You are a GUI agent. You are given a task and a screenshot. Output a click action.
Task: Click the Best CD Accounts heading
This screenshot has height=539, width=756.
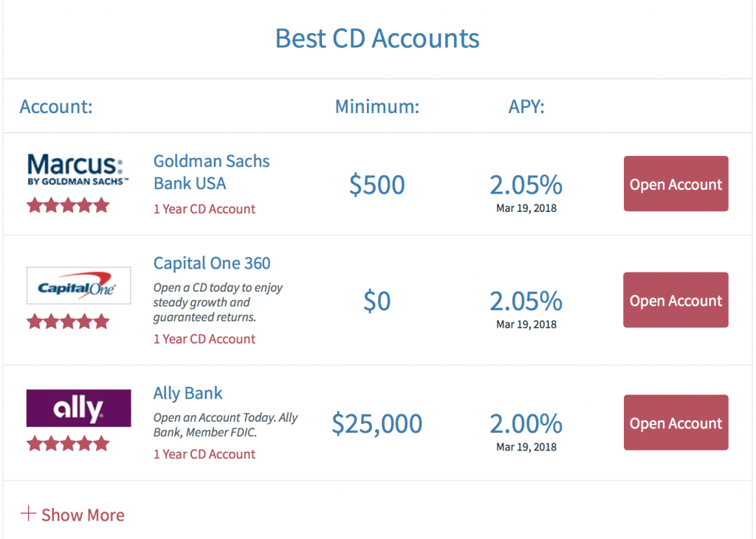377,38
